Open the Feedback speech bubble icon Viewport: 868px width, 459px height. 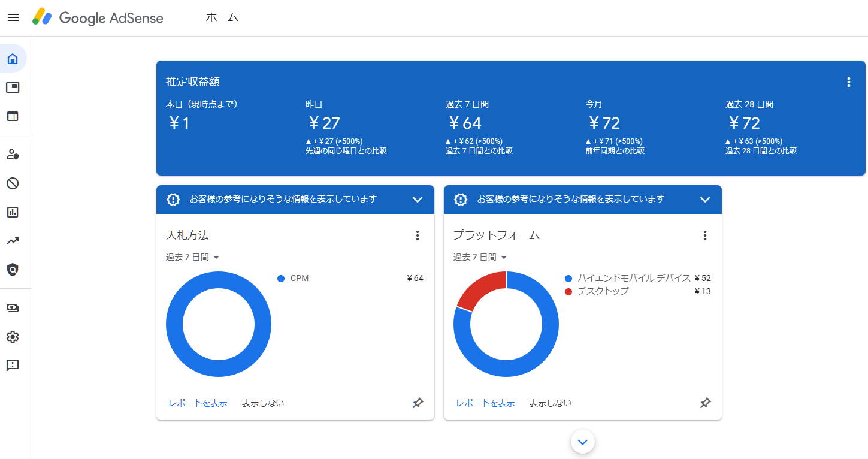13,365
